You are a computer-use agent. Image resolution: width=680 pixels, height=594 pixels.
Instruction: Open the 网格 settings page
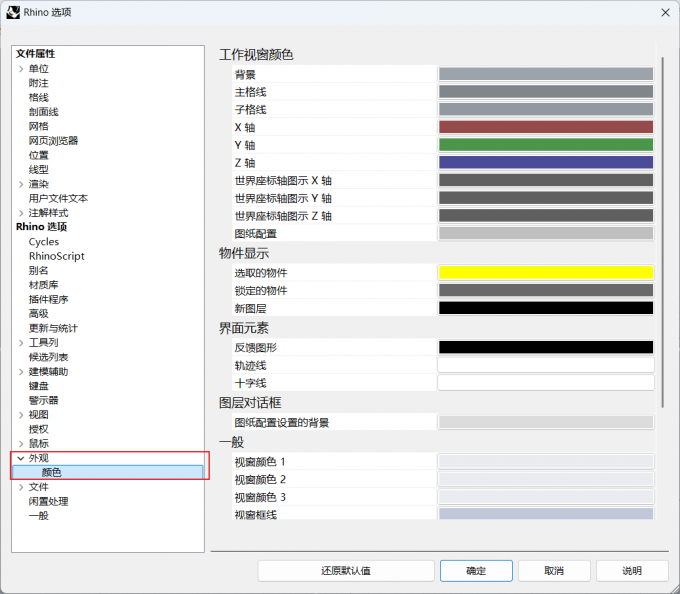(x=39, y=126)
